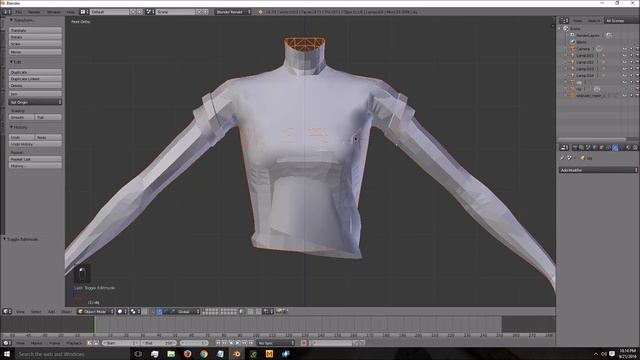Screen dimensions: 640x360
Task: Play the animation forward
Action: tap(238, 343)
